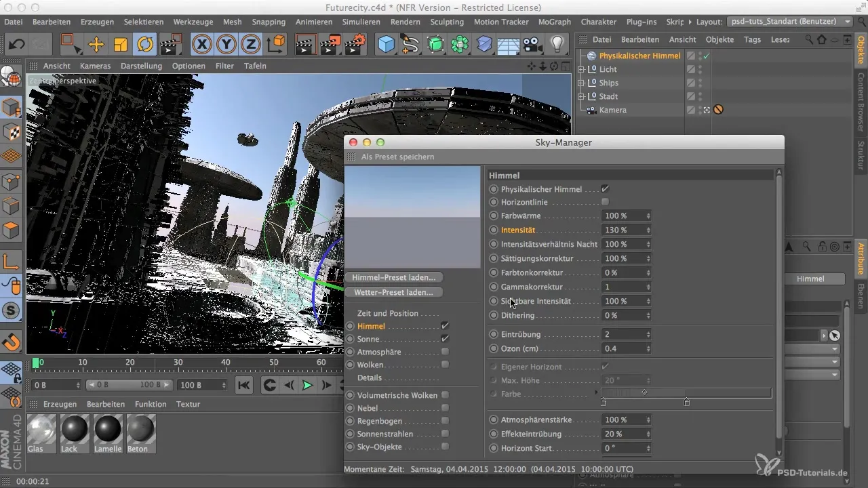Toggle the Himmel checkbox in list
Image resolution: width=868 pixels, height=488 pixels.
[x=445, y=326]
